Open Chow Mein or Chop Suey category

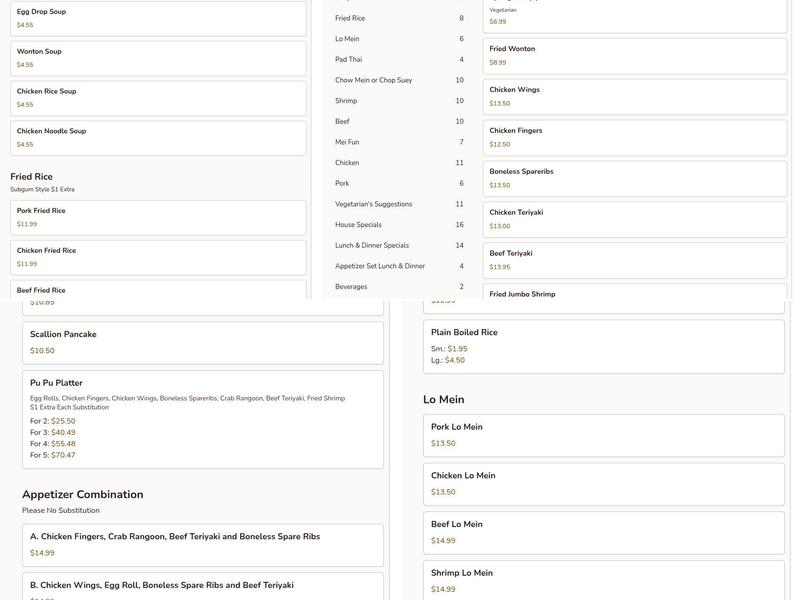point(399,80)
